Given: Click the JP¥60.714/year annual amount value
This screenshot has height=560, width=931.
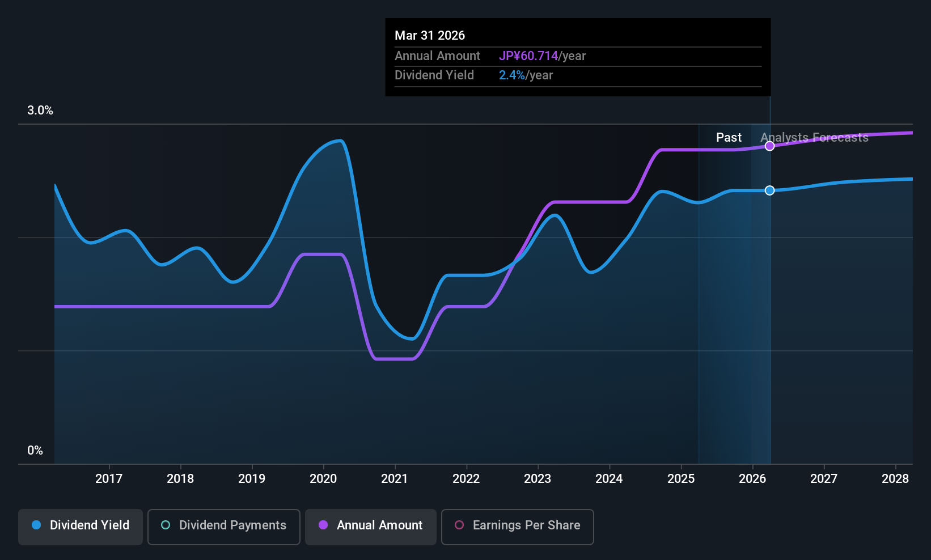Looking at the screenshot, I should (542, 56).
